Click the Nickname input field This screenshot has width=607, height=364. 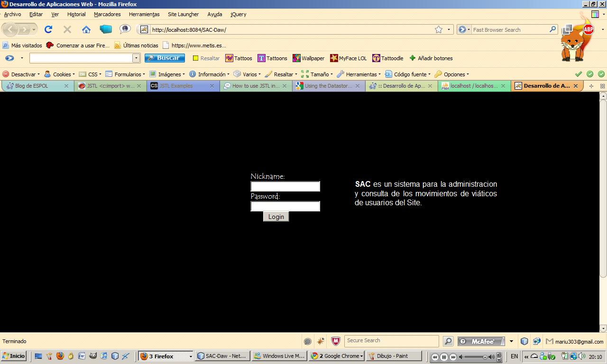[285, 186]
